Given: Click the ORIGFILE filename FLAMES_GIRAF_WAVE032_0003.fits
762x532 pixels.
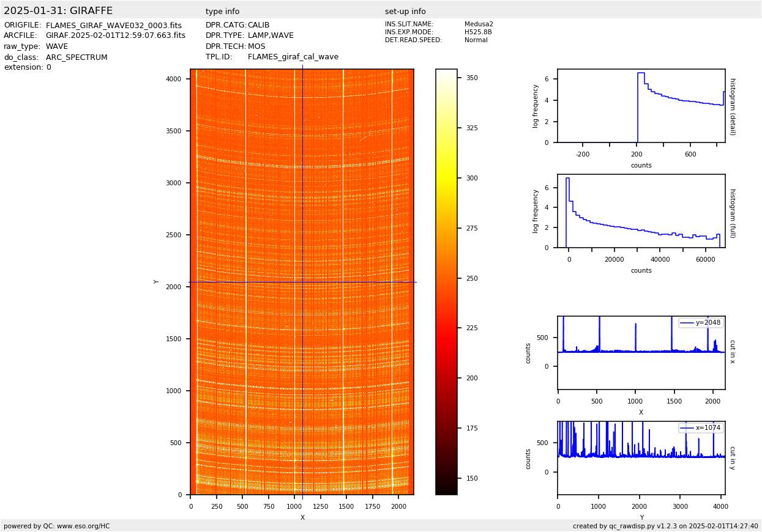Looking at the screenshot, I should tap(113, 26).
